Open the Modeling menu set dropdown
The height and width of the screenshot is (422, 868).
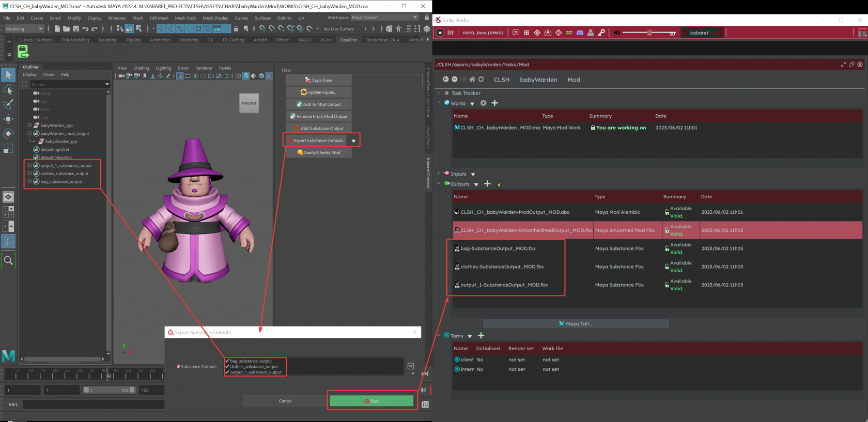(x=24, y=29)
